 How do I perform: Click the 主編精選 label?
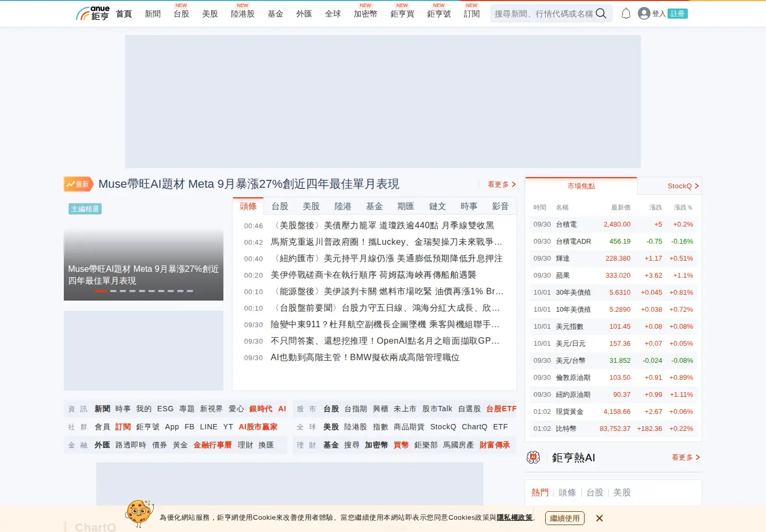(85, 209)
